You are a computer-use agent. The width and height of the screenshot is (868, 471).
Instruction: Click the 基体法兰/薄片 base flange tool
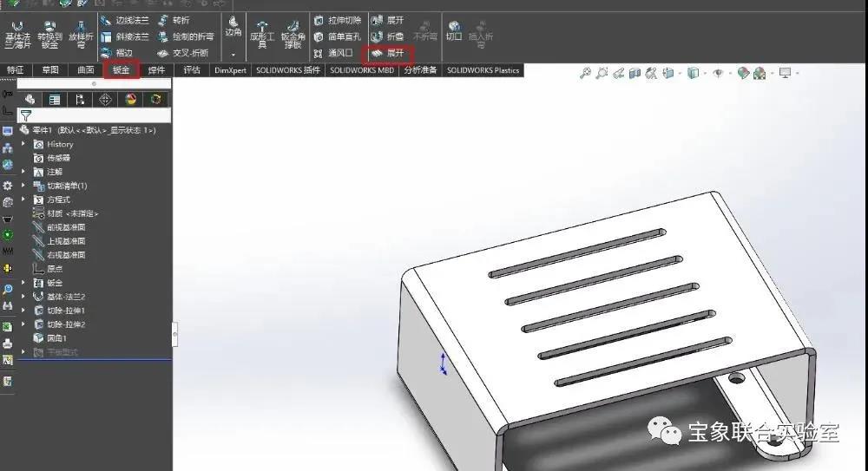(x=17, y=35)
